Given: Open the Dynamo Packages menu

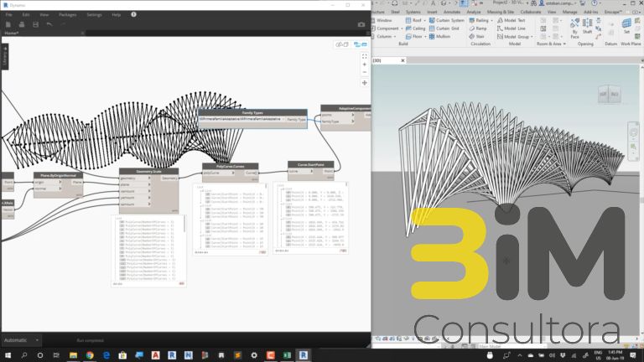Looking at the screenshot, I should [67, 15].
